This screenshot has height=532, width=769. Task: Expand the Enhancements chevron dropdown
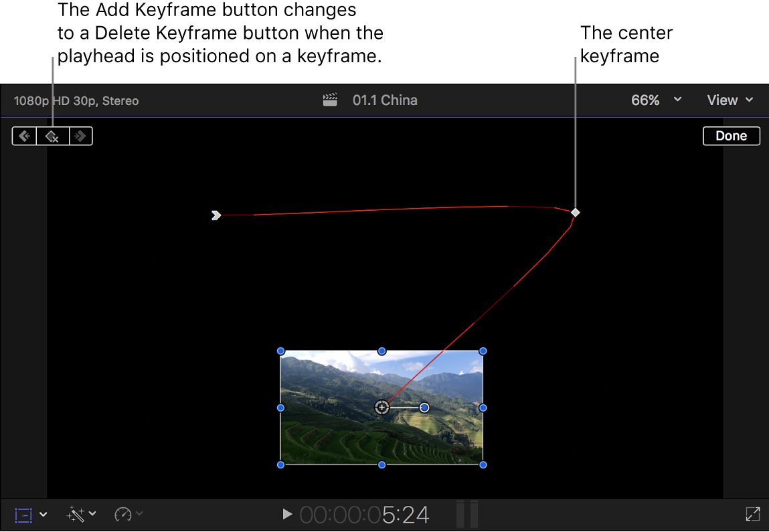coord(92,515)
